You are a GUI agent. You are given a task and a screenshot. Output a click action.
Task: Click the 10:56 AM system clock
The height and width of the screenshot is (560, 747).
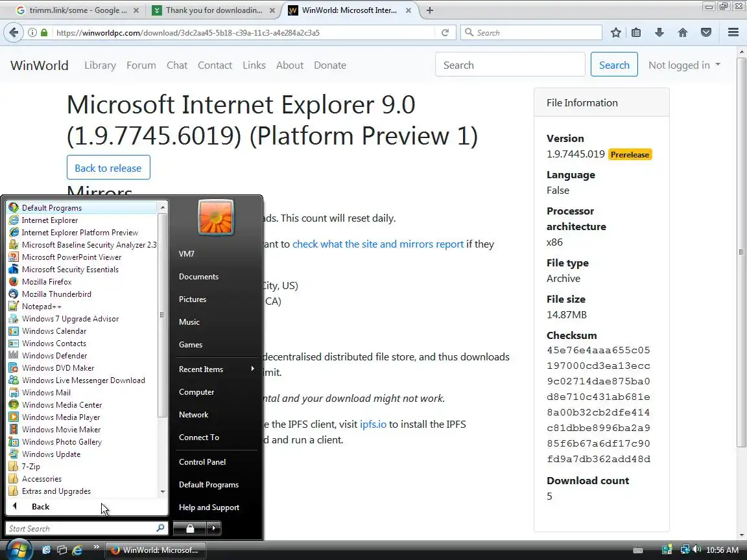coord(722,550)
